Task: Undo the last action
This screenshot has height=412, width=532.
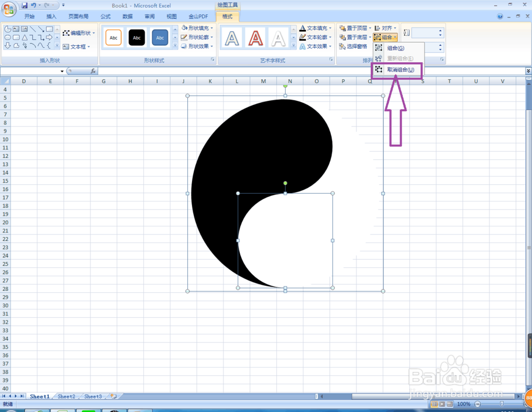Action: tap(33, 5)
